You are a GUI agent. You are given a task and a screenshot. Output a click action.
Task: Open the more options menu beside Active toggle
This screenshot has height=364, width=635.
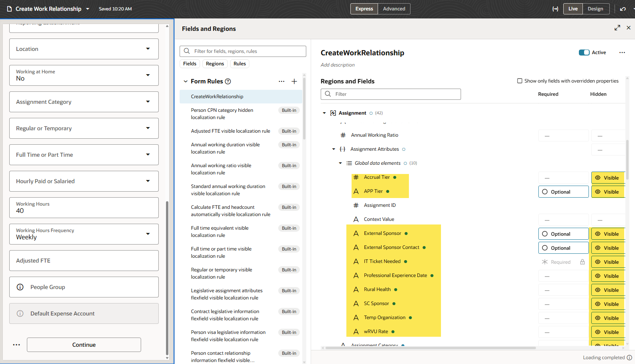(622, 53)
